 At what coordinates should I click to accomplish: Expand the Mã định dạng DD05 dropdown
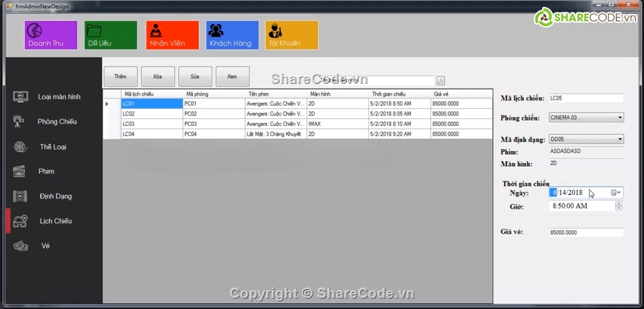(620, 139)
